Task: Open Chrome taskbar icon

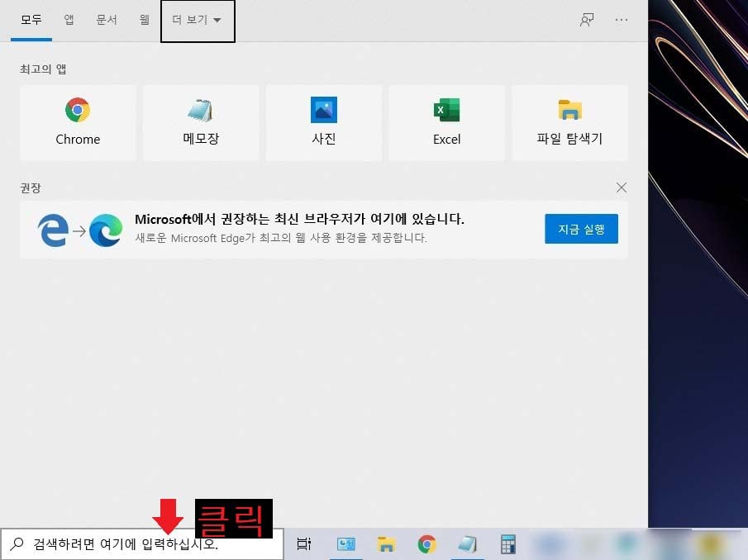Action: [x=426, y=543]
